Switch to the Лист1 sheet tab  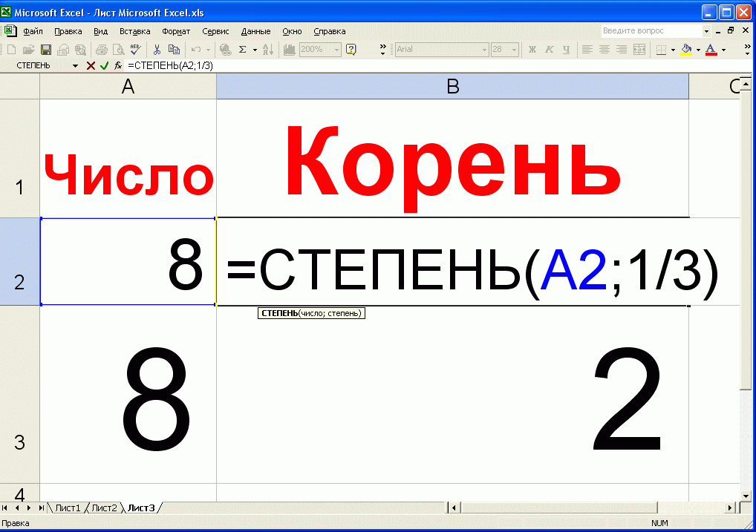coord(68,508)
